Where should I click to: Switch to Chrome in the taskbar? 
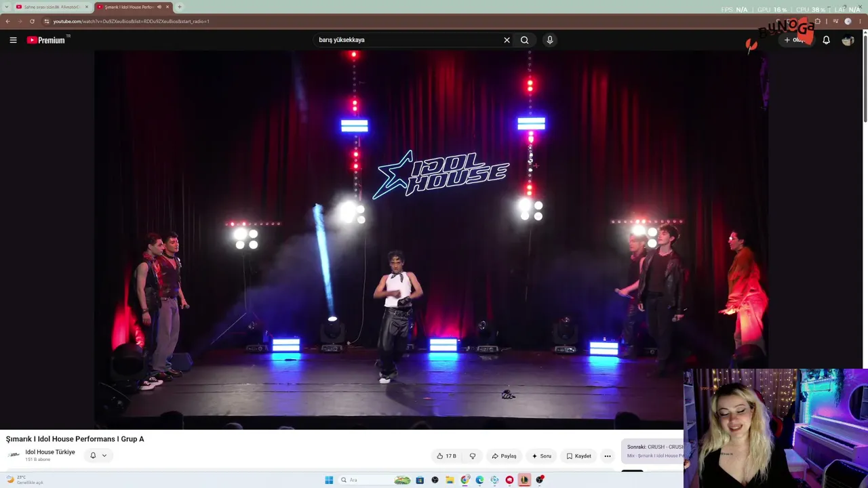pos(465,480)
